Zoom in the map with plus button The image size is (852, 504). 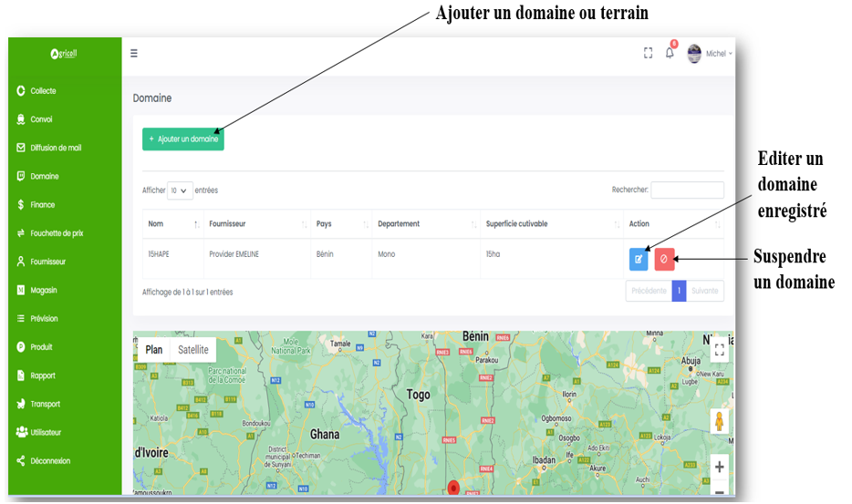(x=719, y=467)
